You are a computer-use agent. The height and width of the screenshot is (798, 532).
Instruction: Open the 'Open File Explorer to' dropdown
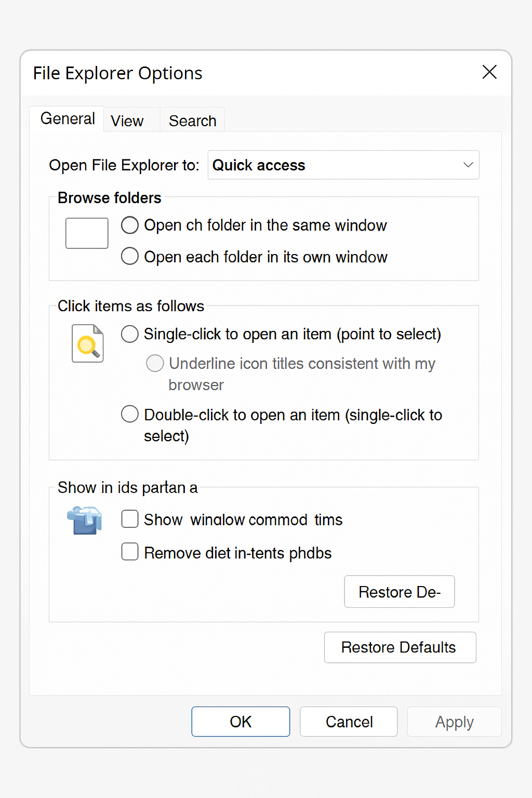coord(343,165)
